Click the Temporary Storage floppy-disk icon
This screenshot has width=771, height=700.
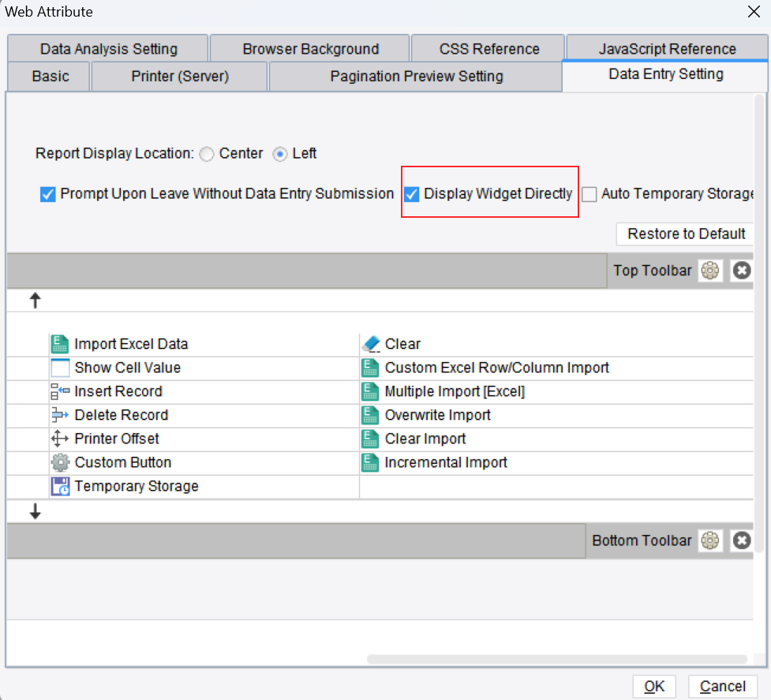[x=60, y=486]
